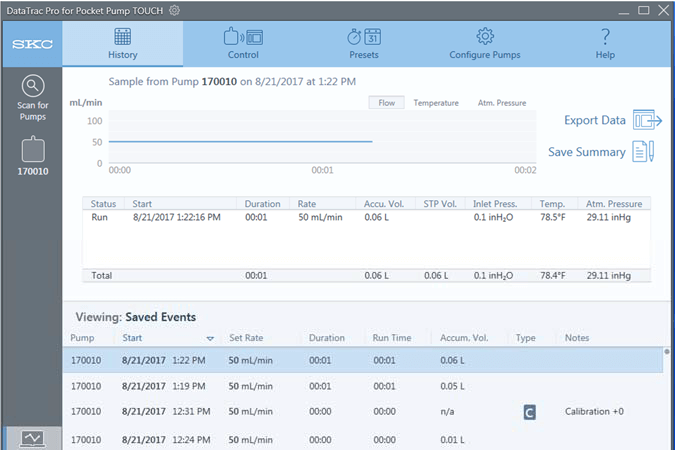
Task: Click Calibration +0 note
Action: [x=594, y=411]
